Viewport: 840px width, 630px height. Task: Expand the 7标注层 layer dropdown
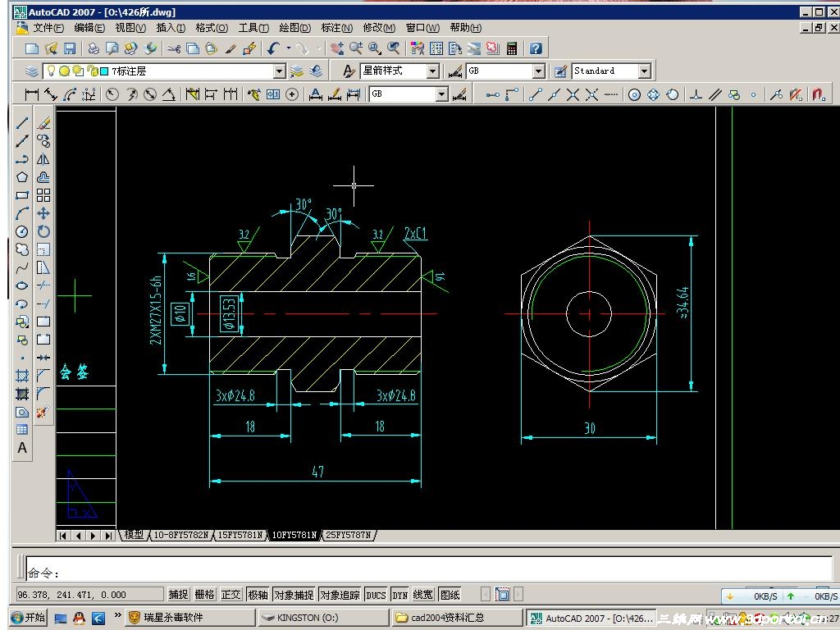[x=279, y=71]
